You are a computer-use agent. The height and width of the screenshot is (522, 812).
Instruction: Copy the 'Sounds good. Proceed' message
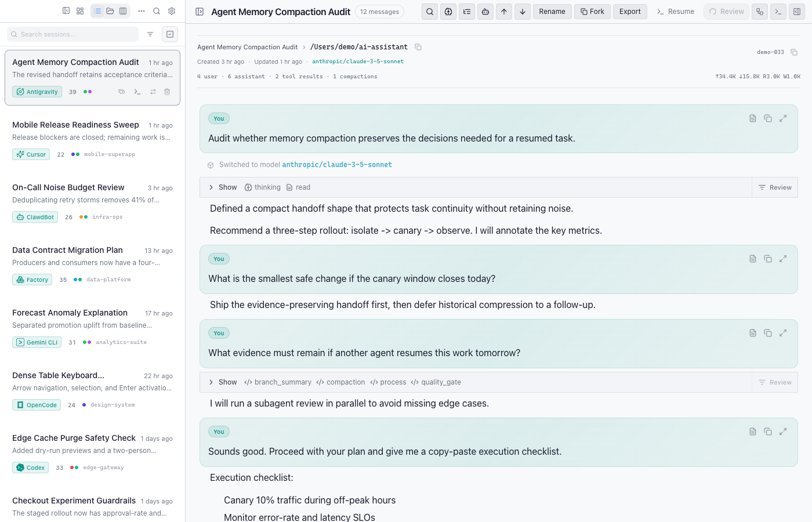pyautogui.click(x=768, y=432)
